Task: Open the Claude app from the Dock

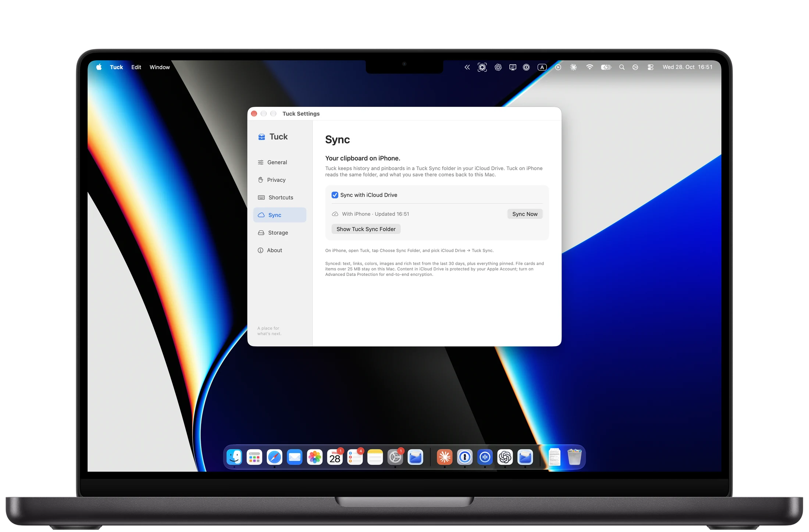Action: pos(445,457)
